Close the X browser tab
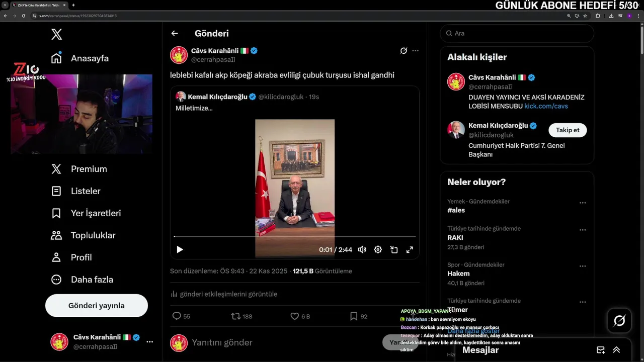The image size is (644, 362). pyautogui.click(x=64, y=5)
